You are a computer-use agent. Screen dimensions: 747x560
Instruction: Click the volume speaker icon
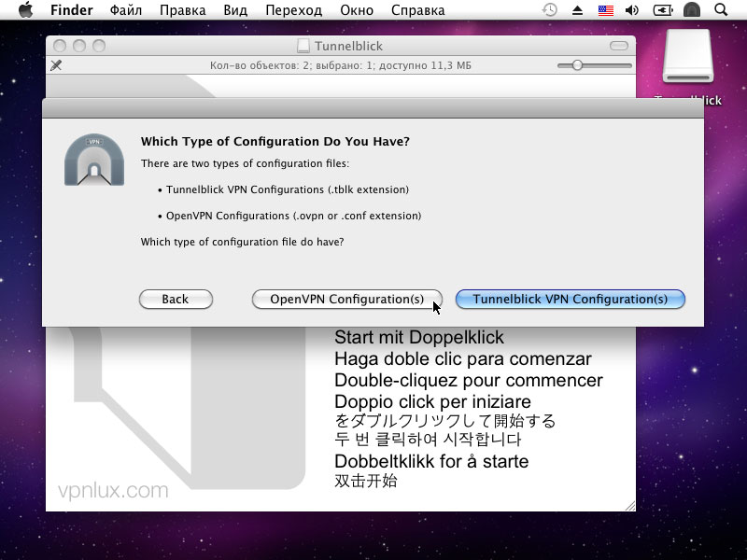pos(632,10)
